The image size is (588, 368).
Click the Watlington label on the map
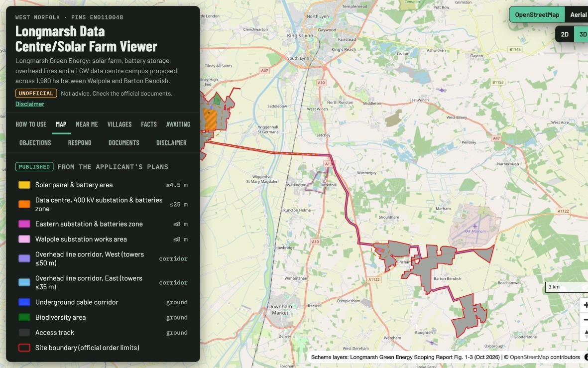click(296, 185)
